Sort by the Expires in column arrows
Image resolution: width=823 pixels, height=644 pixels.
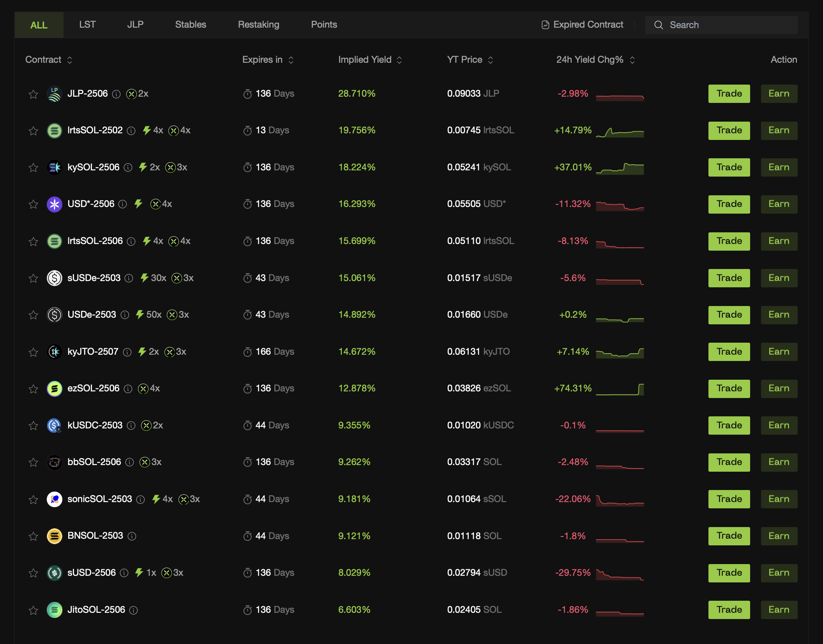click(x=291, y=60)
